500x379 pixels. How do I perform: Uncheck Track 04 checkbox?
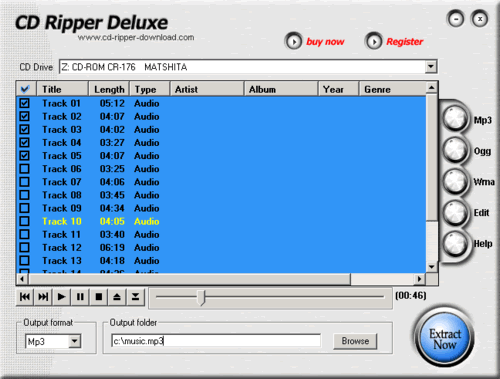24,142
